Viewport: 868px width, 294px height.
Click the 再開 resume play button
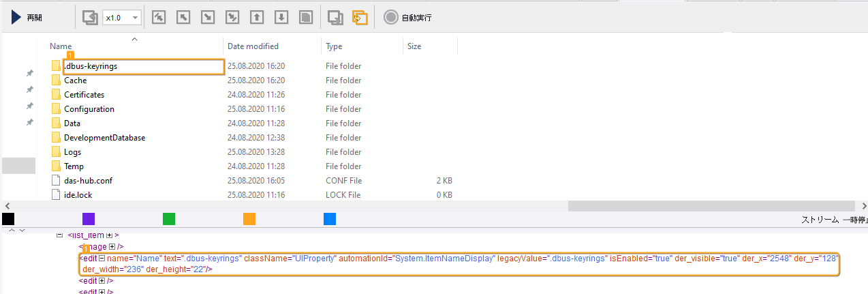[27, 18]
